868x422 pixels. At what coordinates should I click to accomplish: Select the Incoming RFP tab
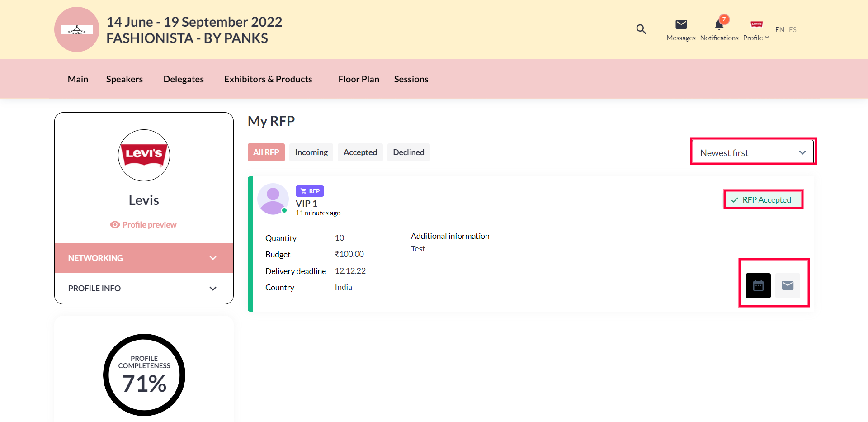click(311, 152)
